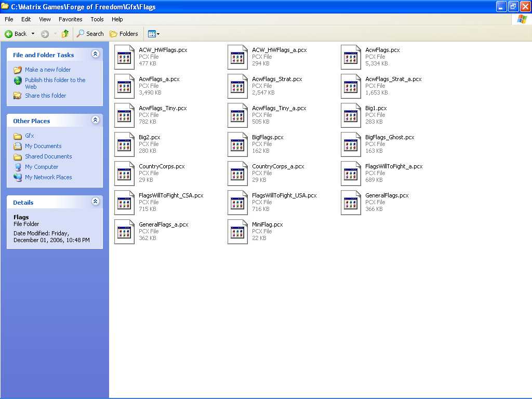Open the View menu

pyautogui.click(x=45, y=19)
